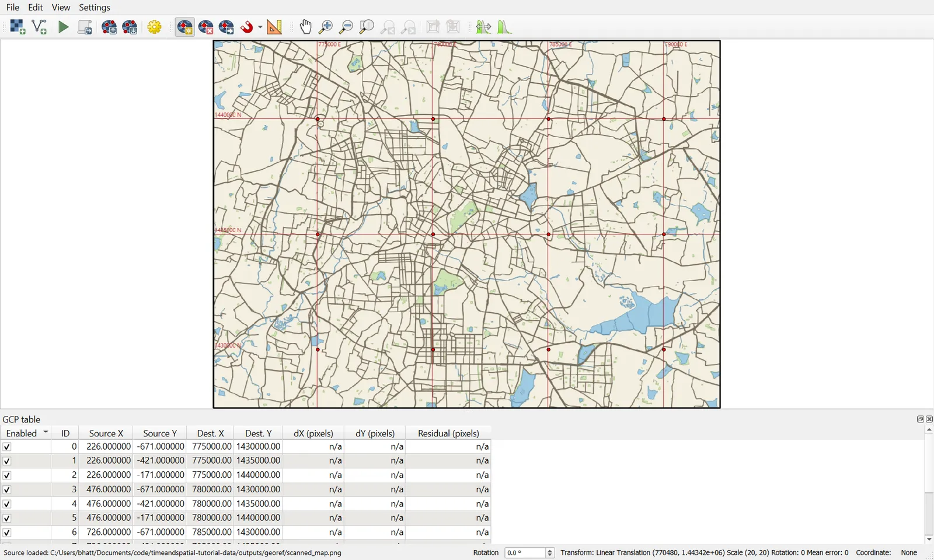Click Link QGIS to Georeferencer icon
The image size is (934, 560).
454,27
